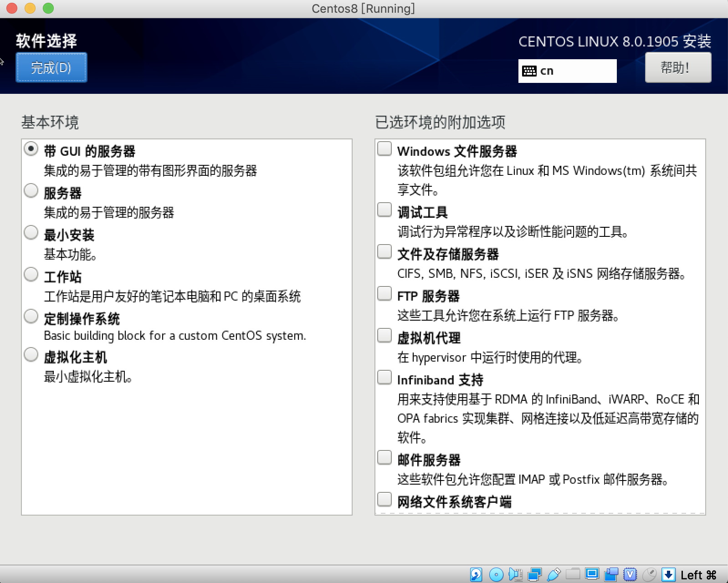Image resolution: width=728 pixels, height=583 pixels.
Task: Click text 调试行为异常程序以及诊断性能问题的工具。
Action: (x=513, y=232)
